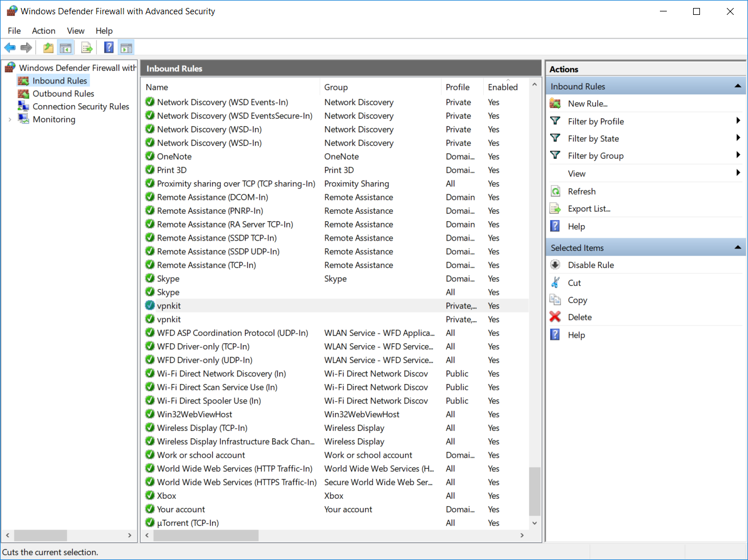The height and width of the screenshot is (560, 748).
Task: Select the Outbound Rules tree icon
Action: tap(23, 94)
